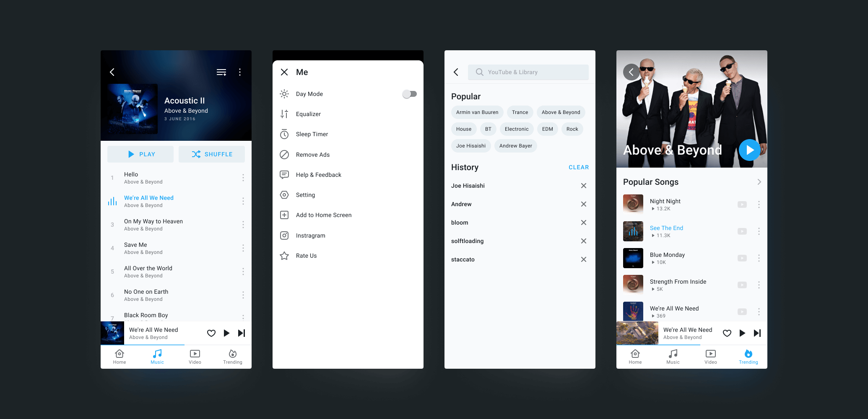This screenshot has width=868, height=419.
Task: Remove Andrew from search history
Action: (x=584, y=204)
